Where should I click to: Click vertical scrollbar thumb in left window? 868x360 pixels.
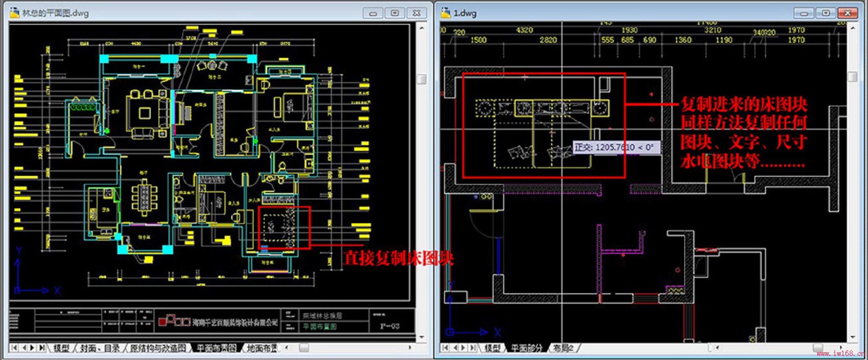pyautogui.click(x=422, y=80)
